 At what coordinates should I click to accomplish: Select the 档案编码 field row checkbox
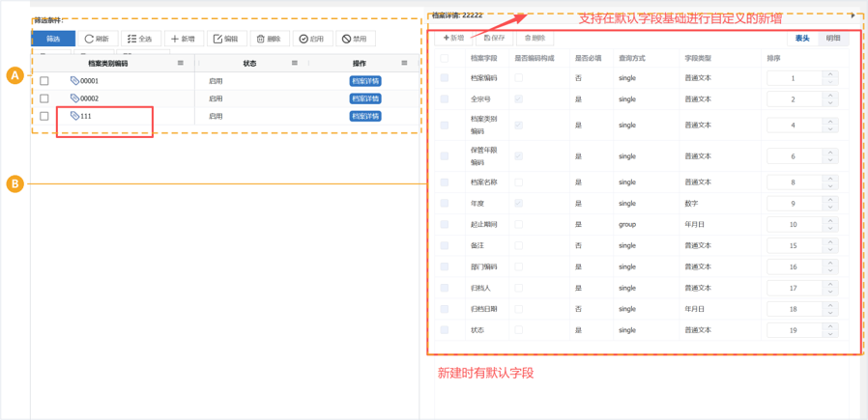click(x=444, y=78)
